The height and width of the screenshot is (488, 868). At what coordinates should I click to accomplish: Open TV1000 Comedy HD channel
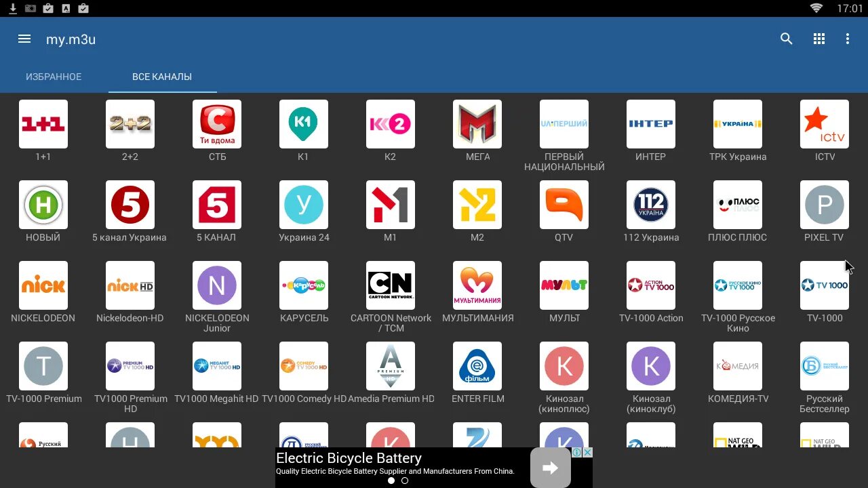304,366
